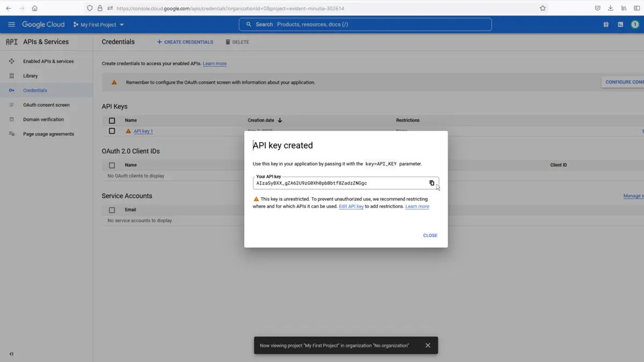Viewport: 644px width, 362px height.
Task: Open browser downloads icon
Action: (x=610, y=8)
